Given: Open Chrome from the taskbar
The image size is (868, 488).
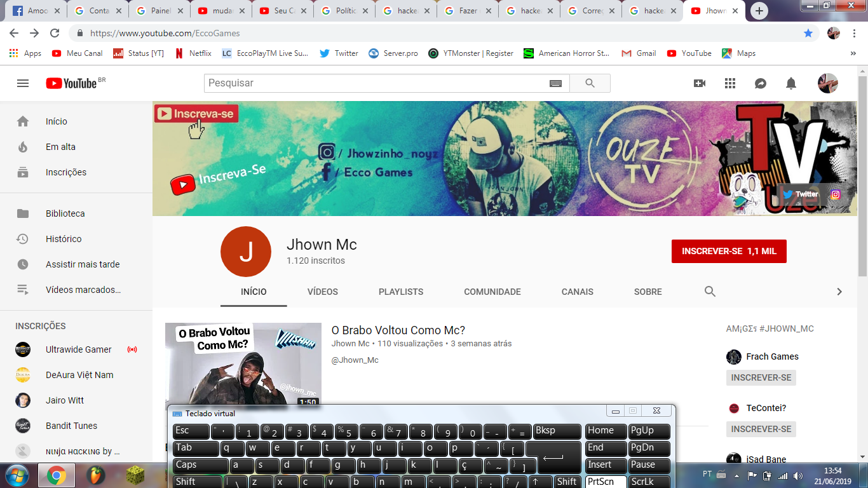Looking at the screenshot, I should pos(57,475).
